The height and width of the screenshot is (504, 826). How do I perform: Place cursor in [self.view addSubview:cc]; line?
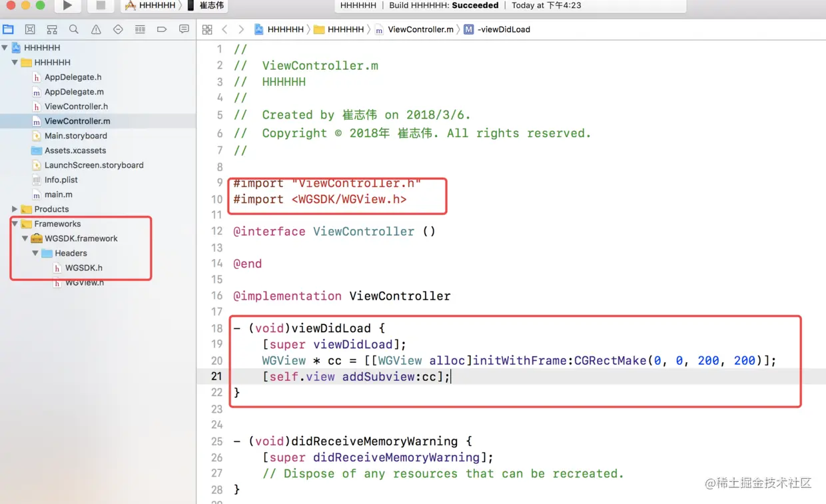(356, 377)
